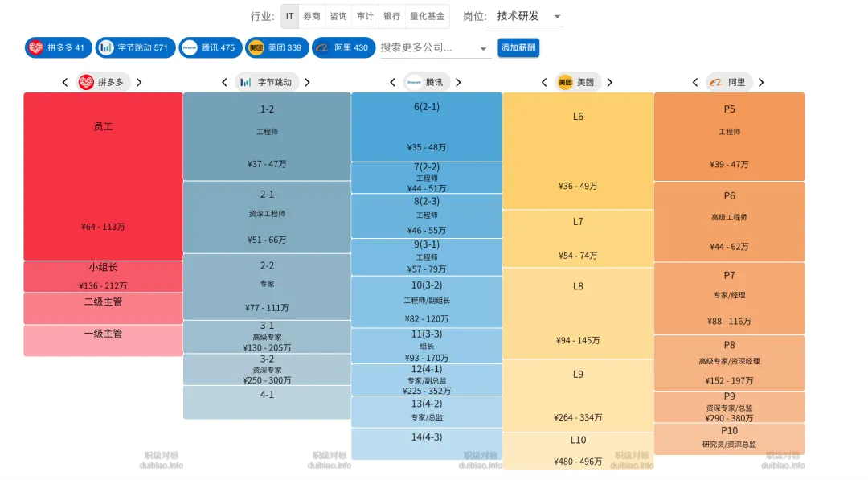Select the 字节跳动 1-2 工程师 level block
This screenshot has height=480, width=868.
267,136
